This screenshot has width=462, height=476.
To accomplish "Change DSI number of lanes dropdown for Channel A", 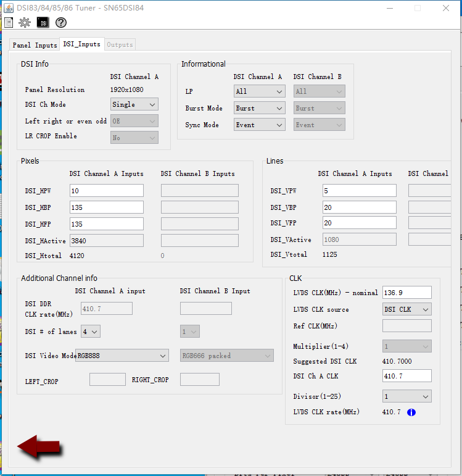I will click(91, 332).
